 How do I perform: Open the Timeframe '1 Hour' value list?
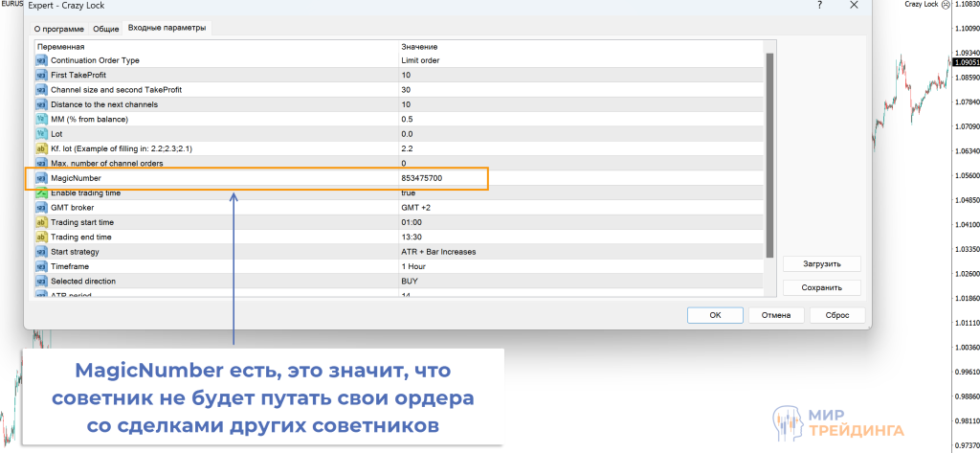pyautogui.click(x=415, y=266)
